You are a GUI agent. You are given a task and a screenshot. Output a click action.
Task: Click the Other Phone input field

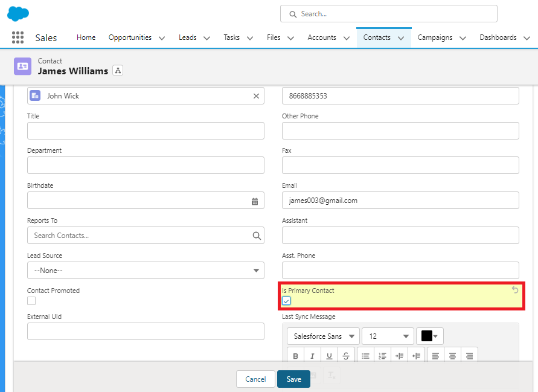(x=400, y=131)
